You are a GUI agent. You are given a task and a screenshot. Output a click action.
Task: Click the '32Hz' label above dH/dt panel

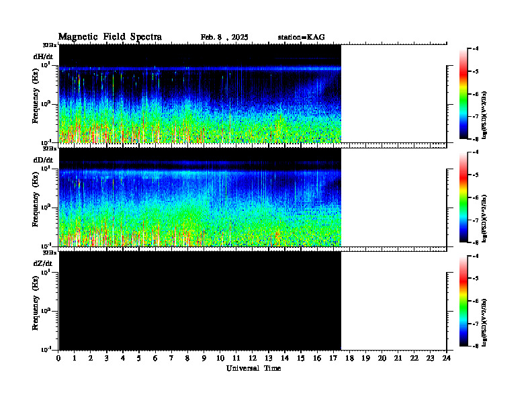(x=50, y=45)
